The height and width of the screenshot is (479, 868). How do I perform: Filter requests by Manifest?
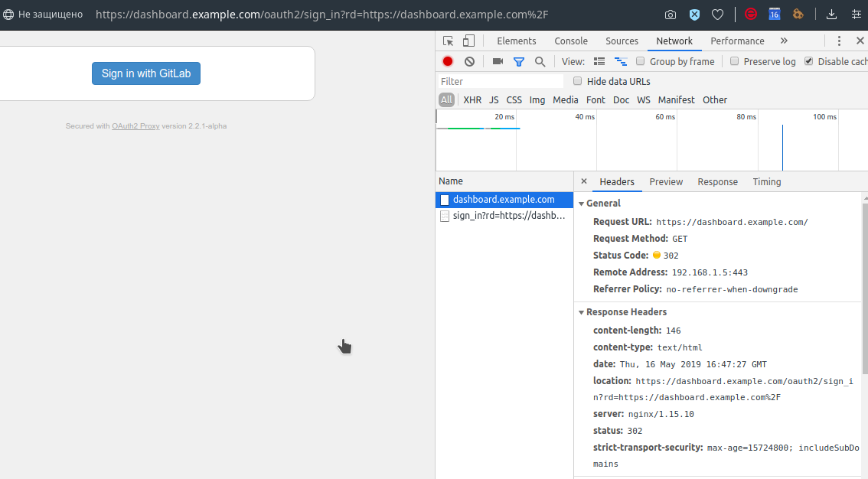(676, 100)
